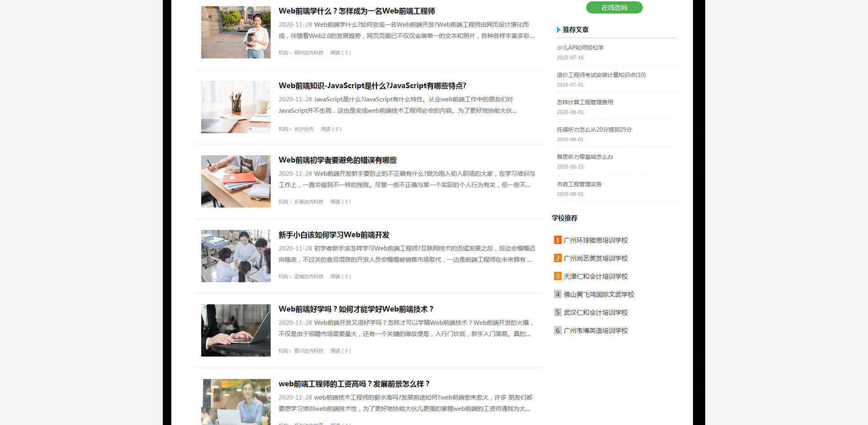The height and width of the screenshot is (425, 868).
Task: Click the green 在线咨询 button
Action: tap(614, 7)
